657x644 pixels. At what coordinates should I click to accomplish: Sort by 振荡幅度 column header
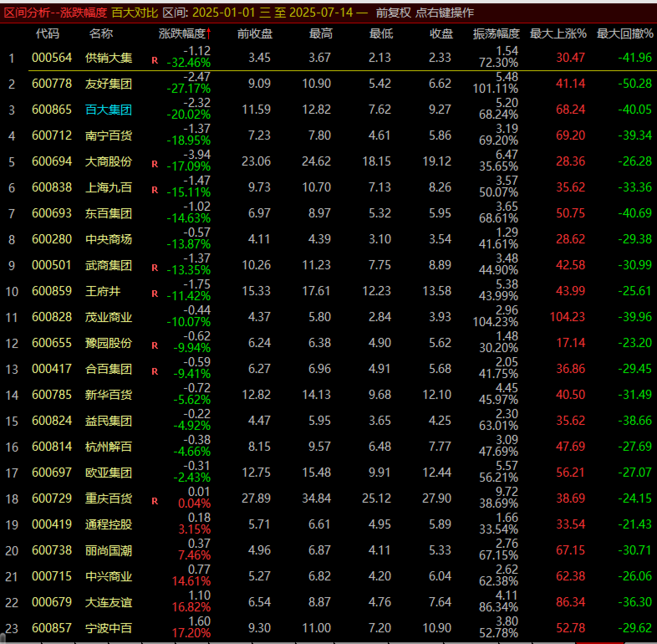[496, 33]
